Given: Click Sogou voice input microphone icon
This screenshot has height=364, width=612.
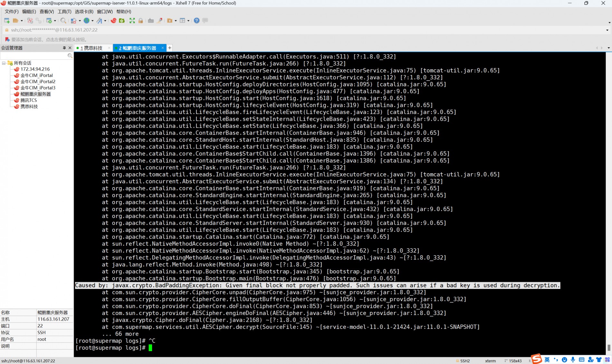Looking at the screenshot, I should click(573, 359).
